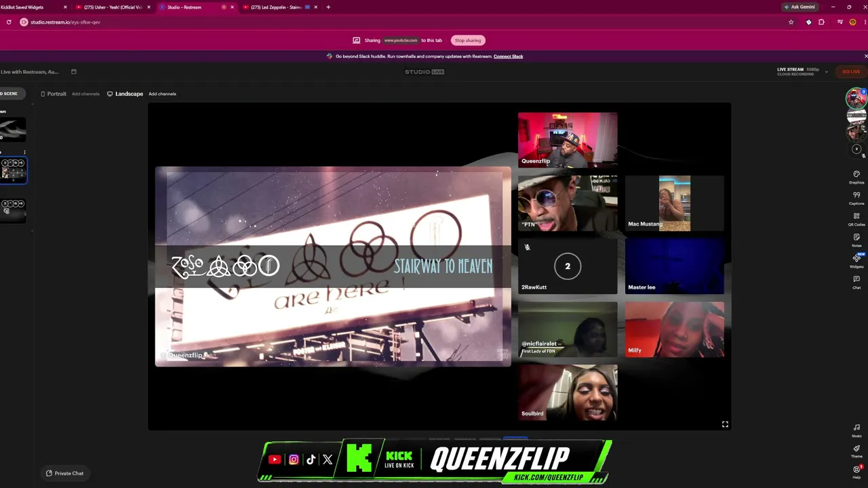Open the Theme panel

856,451
